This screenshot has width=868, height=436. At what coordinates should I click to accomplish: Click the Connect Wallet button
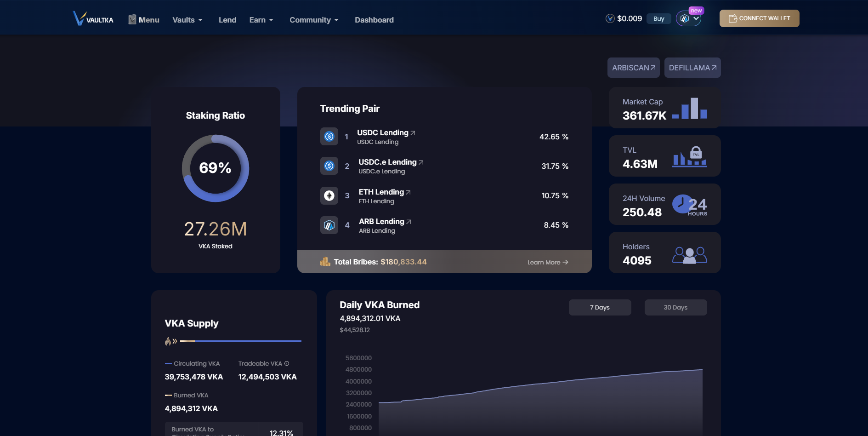(759, 18)
